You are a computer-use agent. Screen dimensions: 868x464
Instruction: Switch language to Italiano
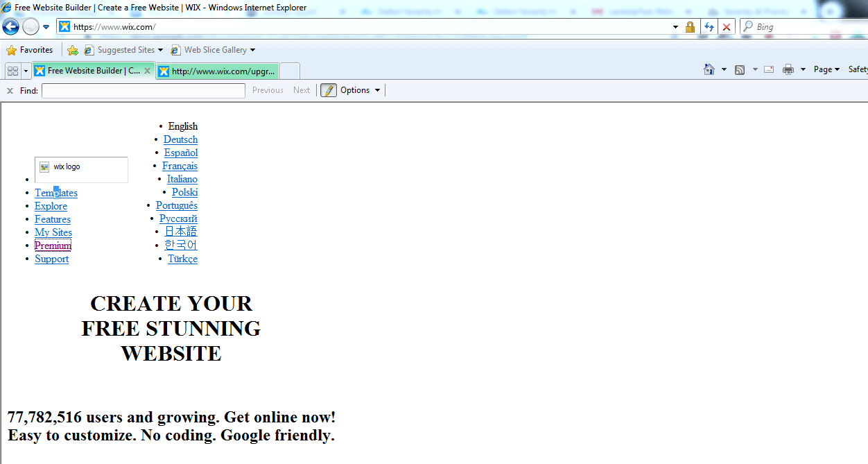point(182,179)
